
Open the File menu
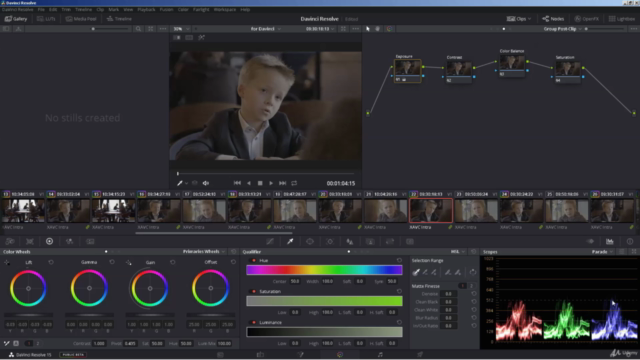pyautogui.click(x=41, y=9)
